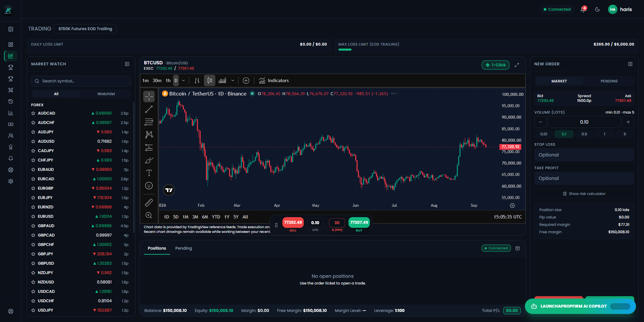This screenshot has width=644, height=322.
Task: Click the Stop Loss input field
Action: tap(584, 155)
